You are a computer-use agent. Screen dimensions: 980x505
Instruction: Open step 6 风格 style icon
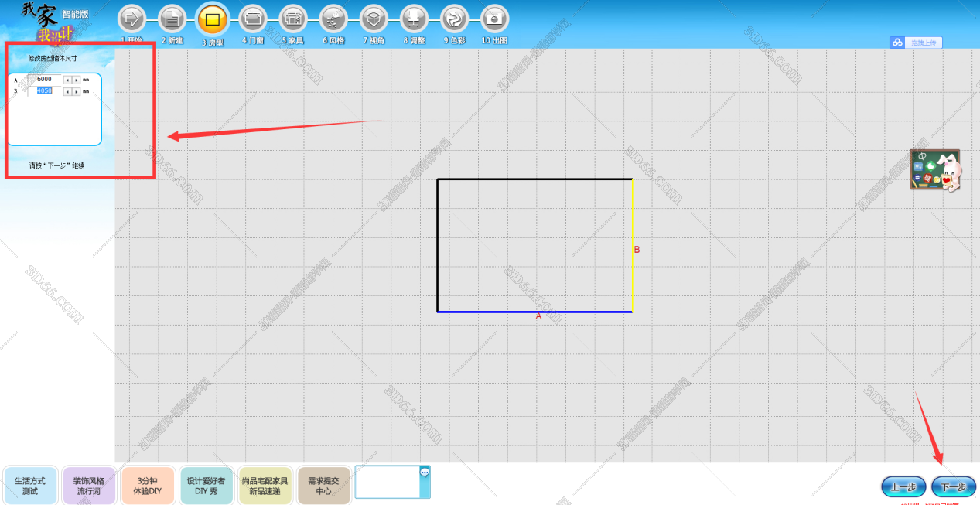pyautogui.click(x=333, y=18)
